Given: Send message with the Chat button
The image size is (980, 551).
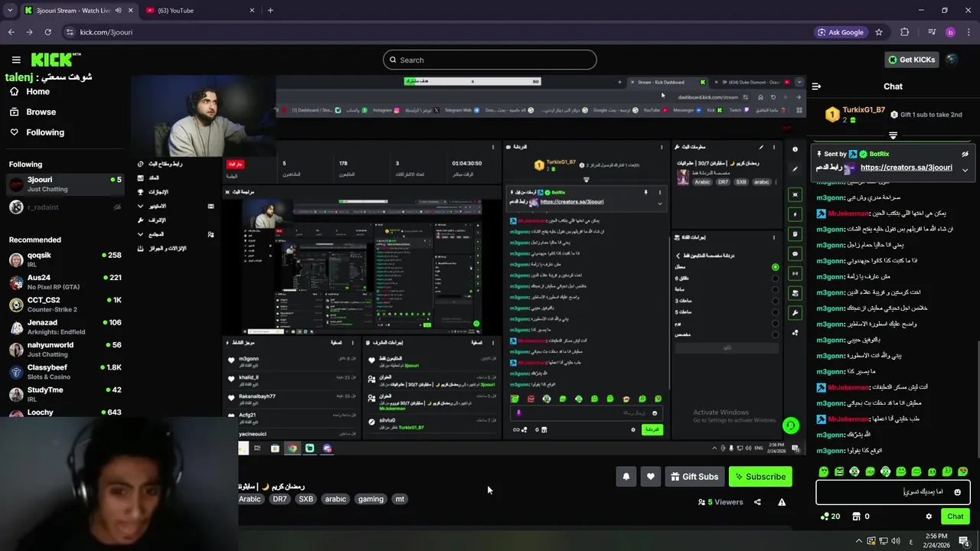Looking at the screenshot, I should click(955, 517).
